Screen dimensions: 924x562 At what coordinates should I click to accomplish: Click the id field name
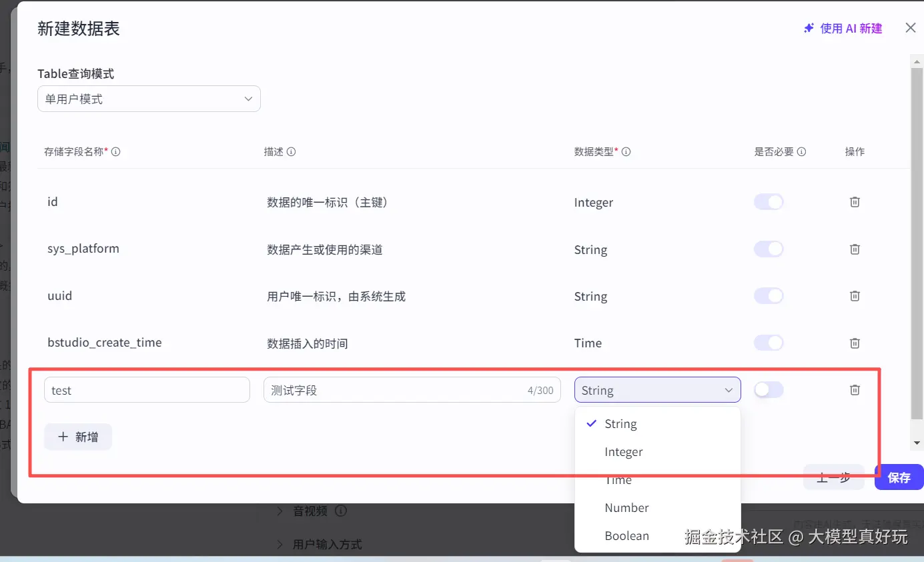click(53, 202)
